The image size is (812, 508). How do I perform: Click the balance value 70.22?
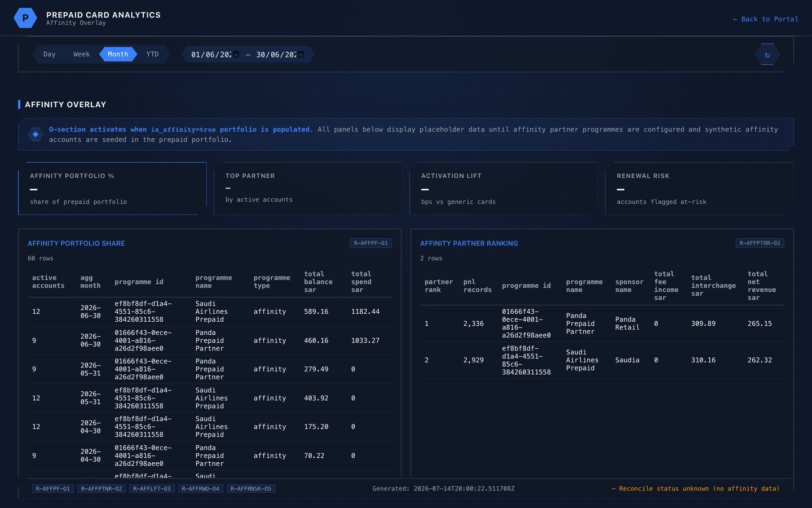point(314,456)
